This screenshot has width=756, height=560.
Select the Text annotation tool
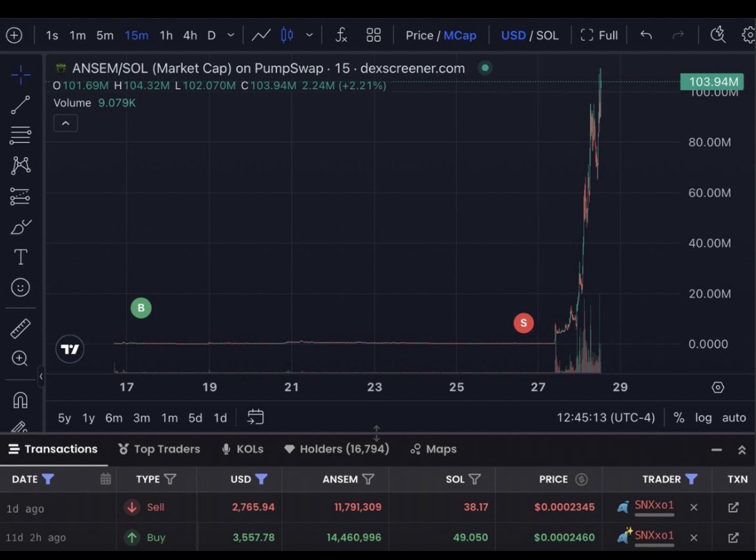20,257
